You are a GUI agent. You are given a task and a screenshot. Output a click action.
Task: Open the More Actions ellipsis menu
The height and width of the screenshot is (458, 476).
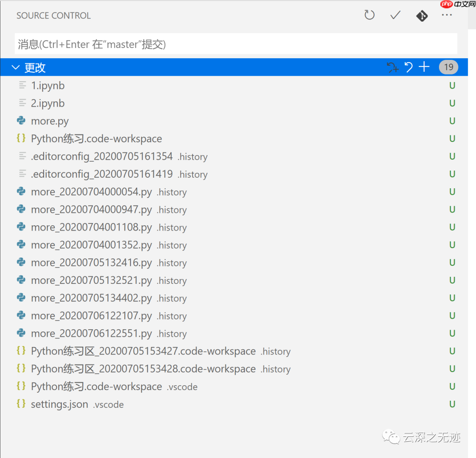pyautogui.click(x=446, y=15)
